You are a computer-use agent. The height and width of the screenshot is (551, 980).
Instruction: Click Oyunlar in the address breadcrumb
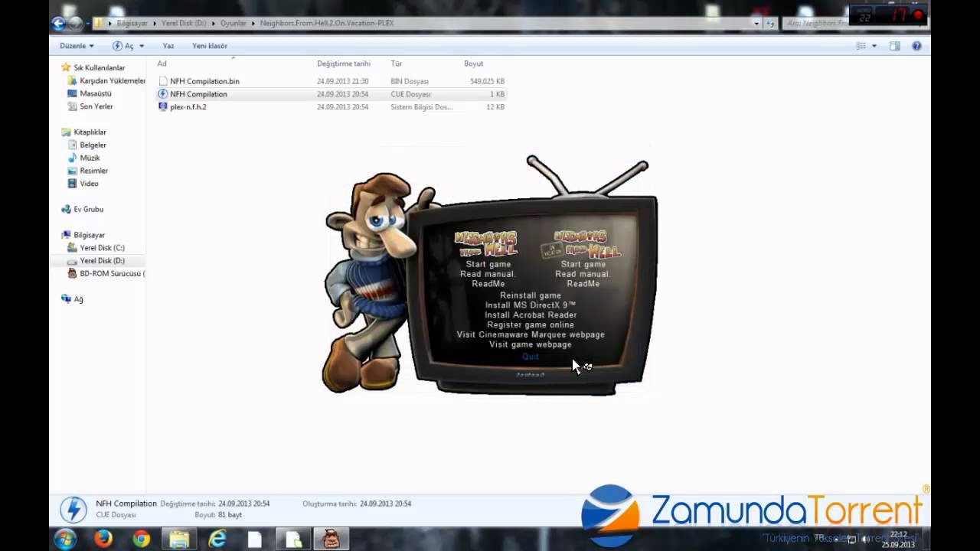point(234,23)
